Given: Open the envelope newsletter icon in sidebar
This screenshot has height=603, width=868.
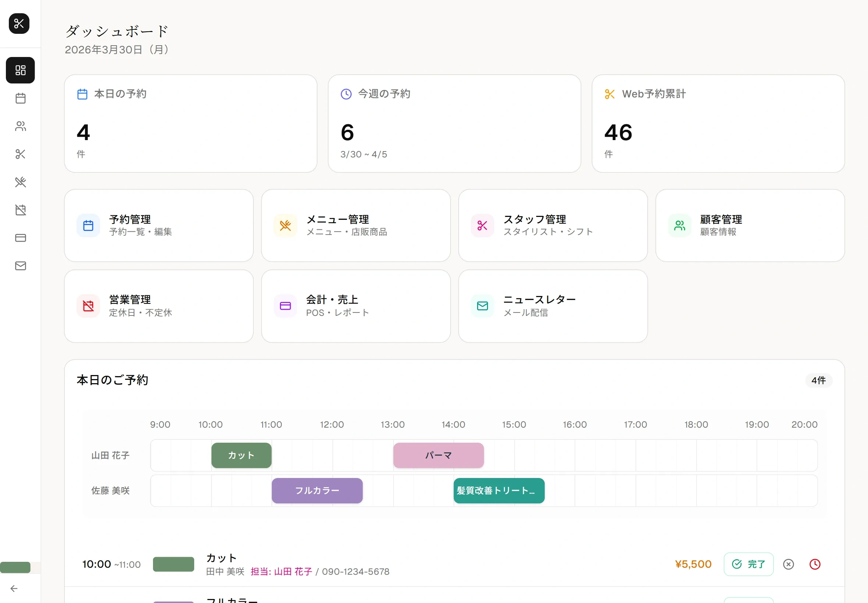Looking at the screenshot, I should [20, 265].
